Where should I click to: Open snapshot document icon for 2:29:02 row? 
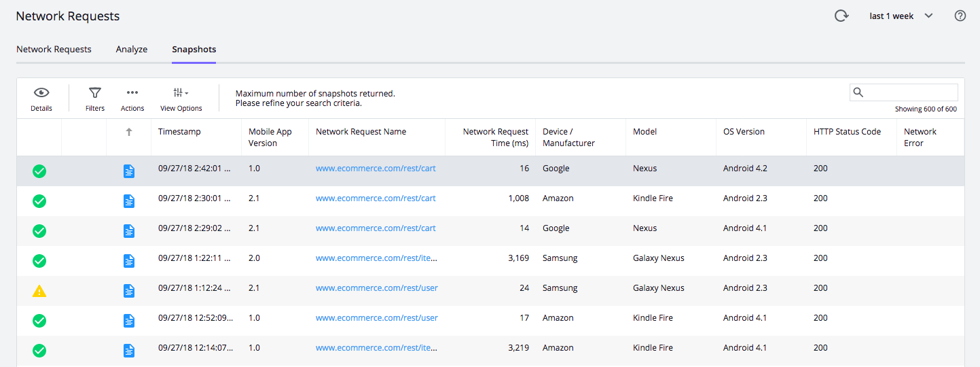(x=129, y=231)
